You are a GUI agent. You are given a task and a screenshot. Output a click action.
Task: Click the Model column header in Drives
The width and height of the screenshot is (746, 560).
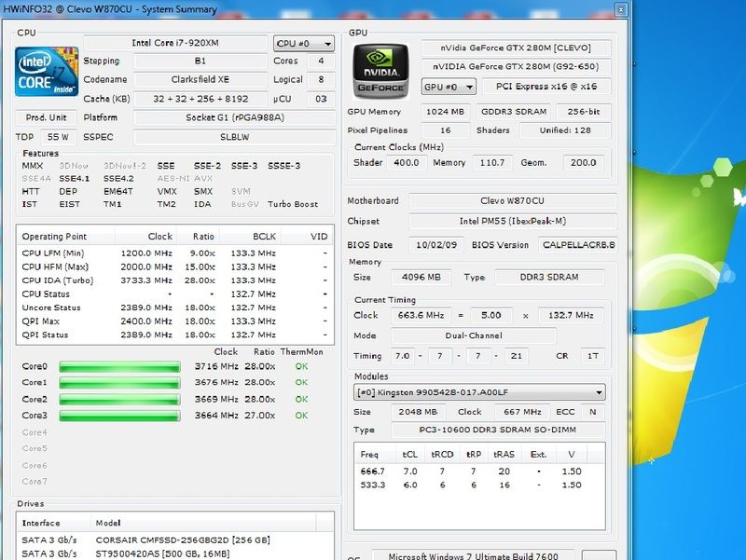tap(203, 523)
